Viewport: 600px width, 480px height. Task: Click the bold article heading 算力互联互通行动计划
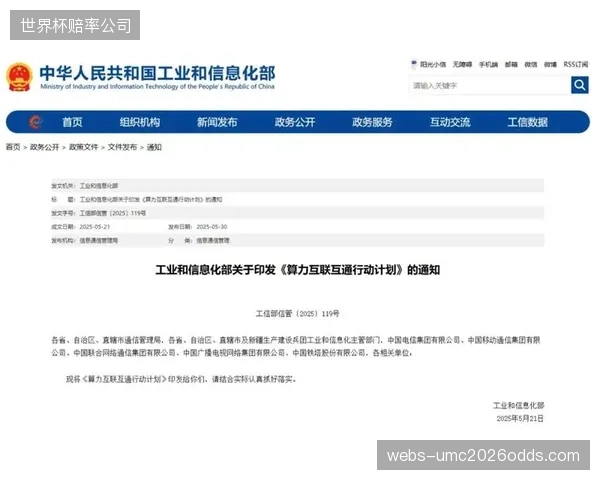pyautogui.click(x=298, y=270)
